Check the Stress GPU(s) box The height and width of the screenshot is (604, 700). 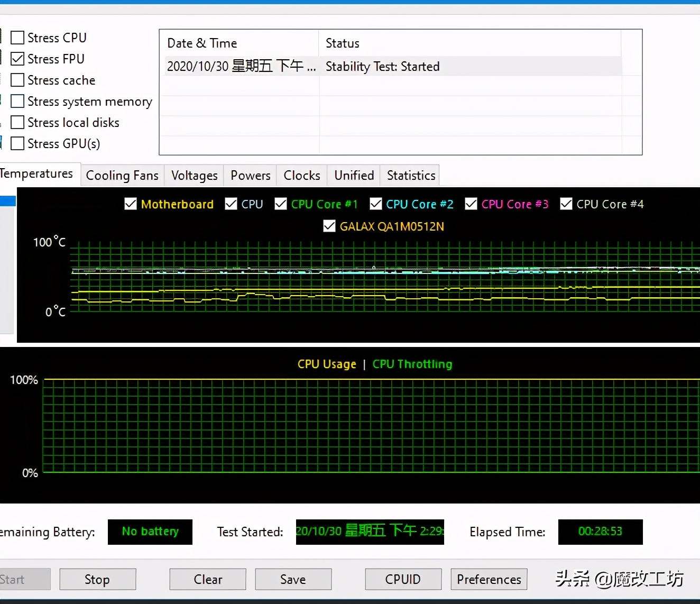coord(17,143)
